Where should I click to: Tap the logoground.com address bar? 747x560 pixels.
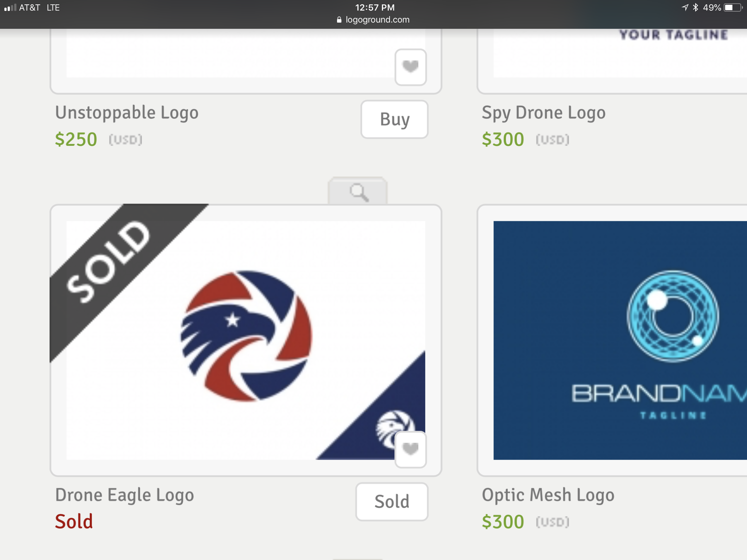377,20
